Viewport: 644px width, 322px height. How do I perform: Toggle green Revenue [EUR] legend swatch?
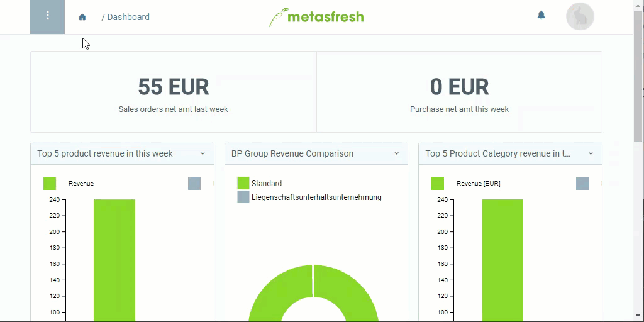438,184
